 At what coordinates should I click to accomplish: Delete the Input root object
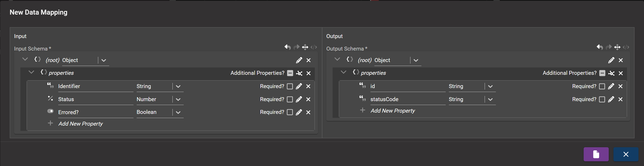[309, 60]
